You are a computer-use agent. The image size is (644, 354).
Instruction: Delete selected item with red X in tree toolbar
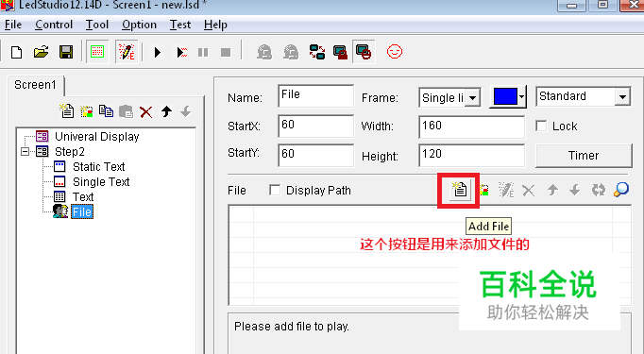[x=145, y=111]
